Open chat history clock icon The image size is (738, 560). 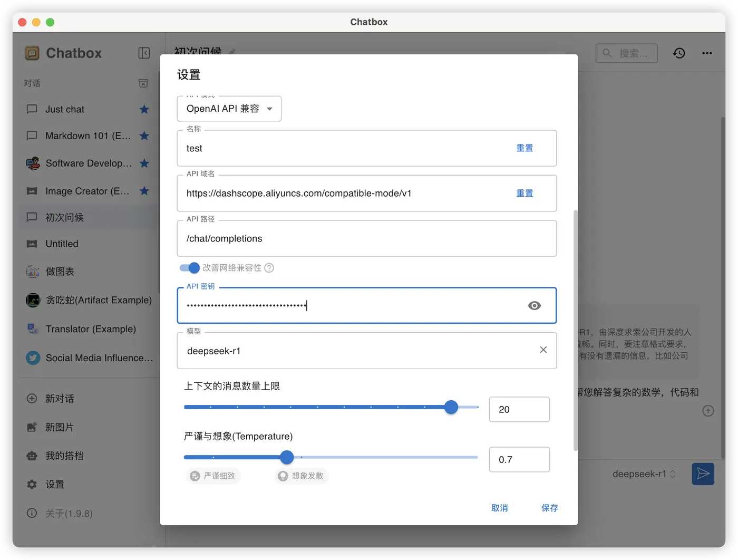point(679,53)
